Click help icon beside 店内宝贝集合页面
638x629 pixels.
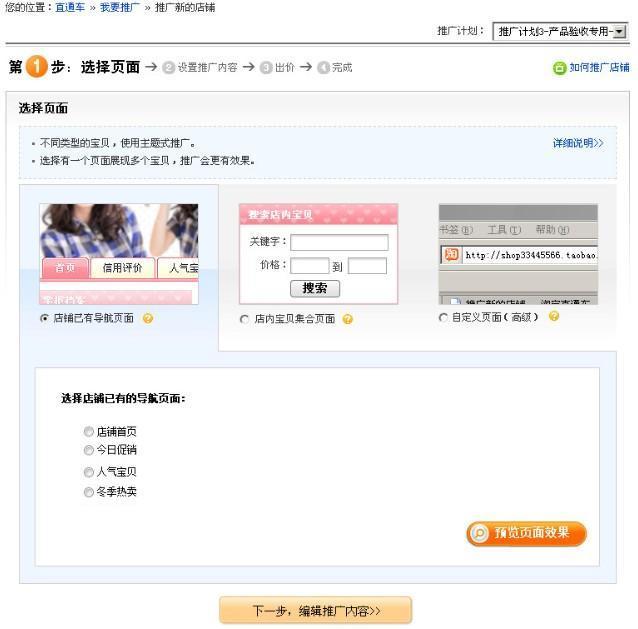click(x=347, y=319)
